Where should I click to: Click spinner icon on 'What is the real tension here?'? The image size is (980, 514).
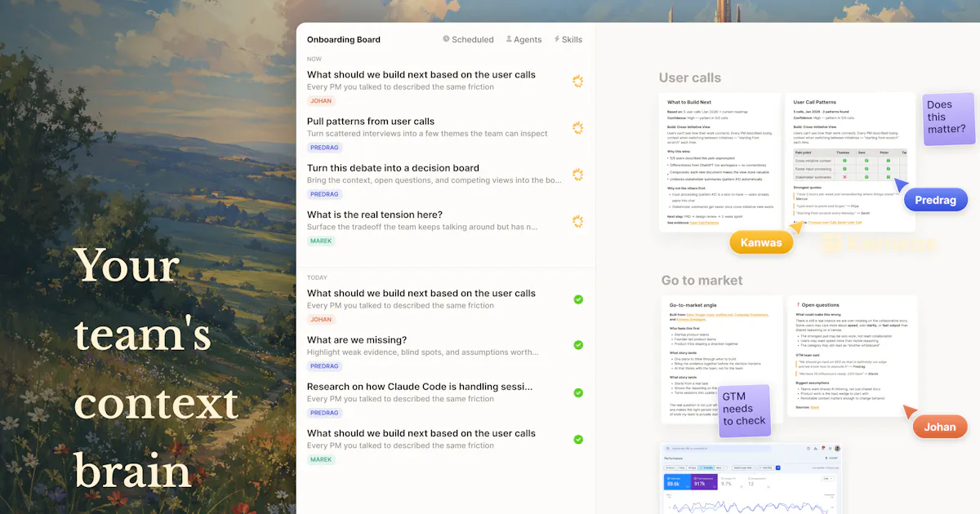pyautogui.click(x=578, y=221)
